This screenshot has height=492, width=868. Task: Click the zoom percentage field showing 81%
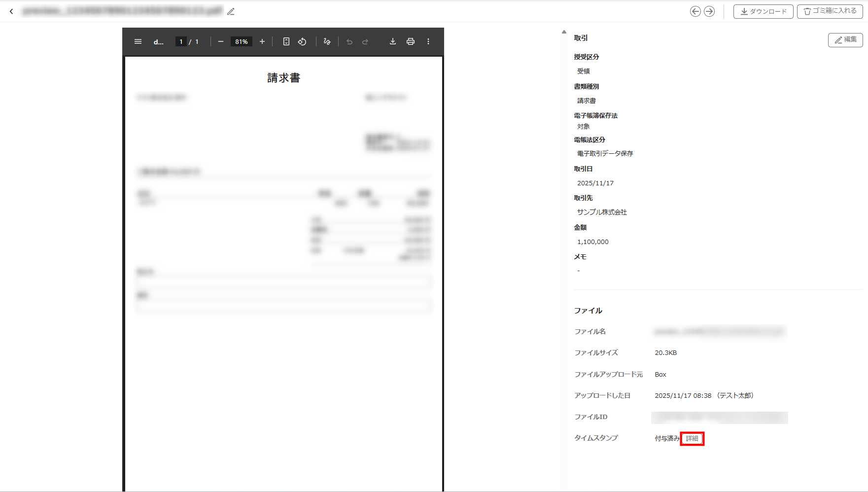[x=242, y=42]
